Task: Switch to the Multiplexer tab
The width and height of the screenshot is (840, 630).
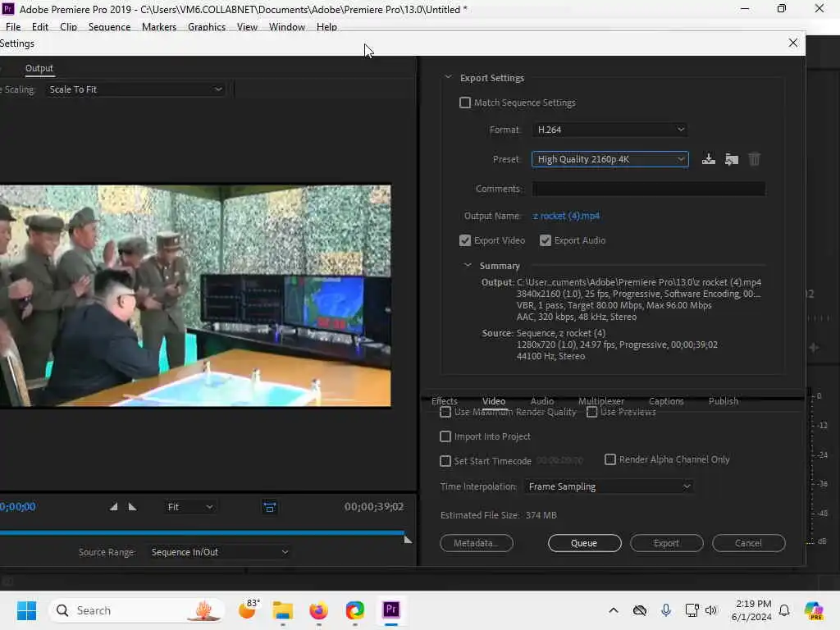Action: (x=601, y=400)
